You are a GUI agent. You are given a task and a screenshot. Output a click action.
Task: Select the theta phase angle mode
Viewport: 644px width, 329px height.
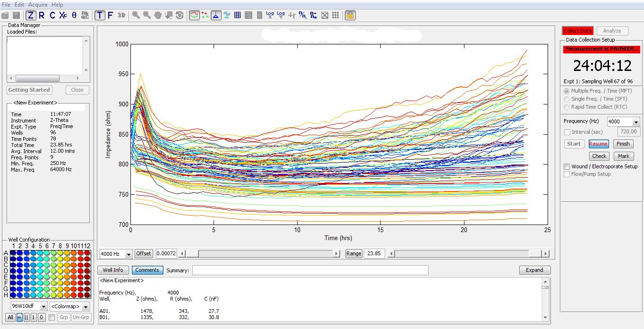click(x=74, y=15)
